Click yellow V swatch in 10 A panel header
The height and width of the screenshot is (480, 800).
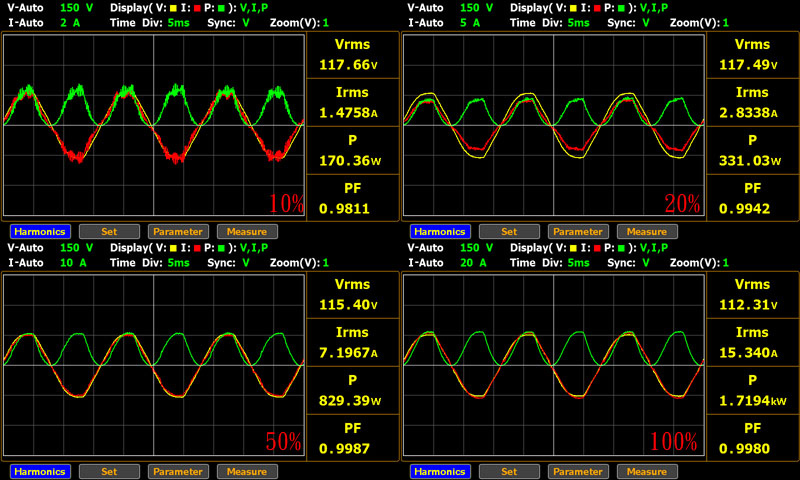(173, 248)
